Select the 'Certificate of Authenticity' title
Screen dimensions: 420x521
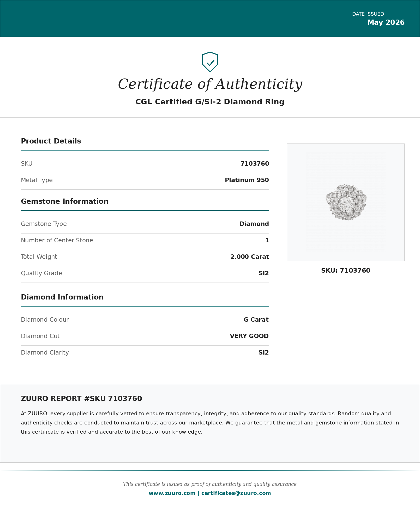point(210,84)
